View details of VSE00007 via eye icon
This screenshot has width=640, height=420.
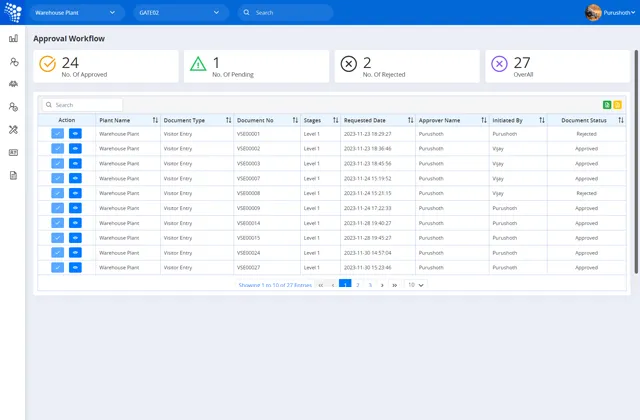[x=75, y=178]
